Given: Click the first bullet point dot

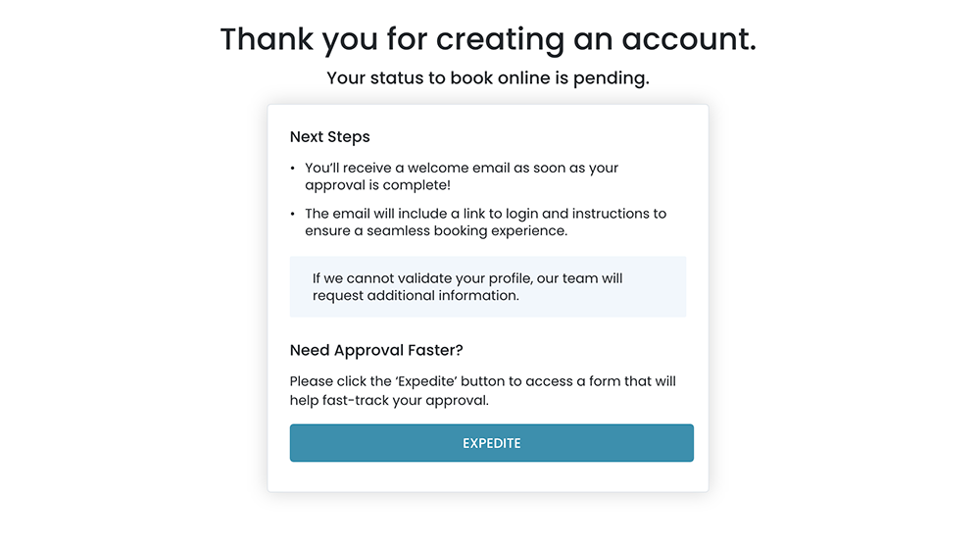Looking at the screenshot, I should tap(293, 169).
